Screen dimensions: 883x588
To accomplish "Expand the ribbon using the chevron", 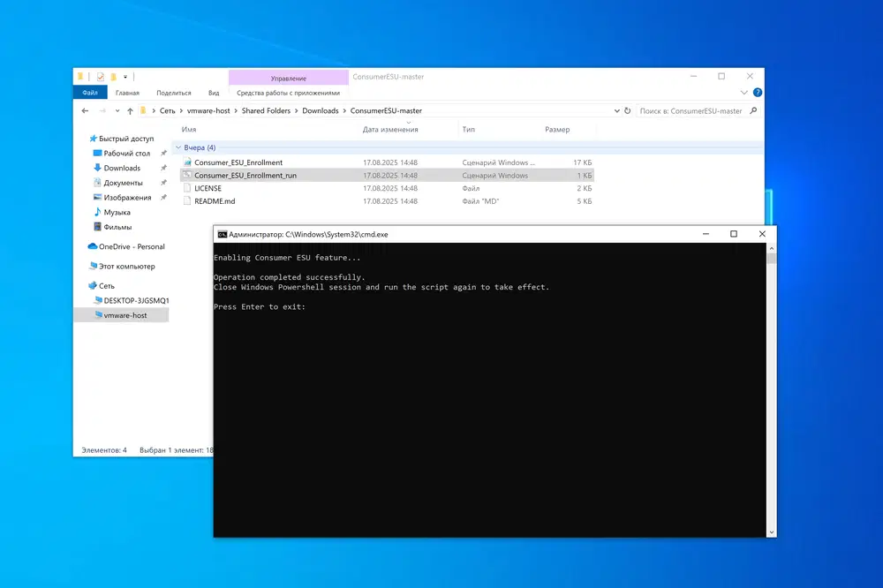I will (743, 93).
